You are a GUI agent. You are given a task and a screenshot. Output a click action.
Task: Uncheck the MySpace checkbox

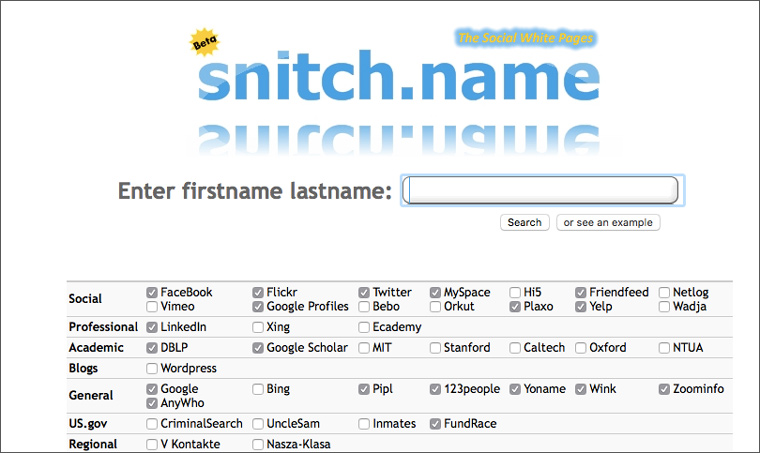435,293
